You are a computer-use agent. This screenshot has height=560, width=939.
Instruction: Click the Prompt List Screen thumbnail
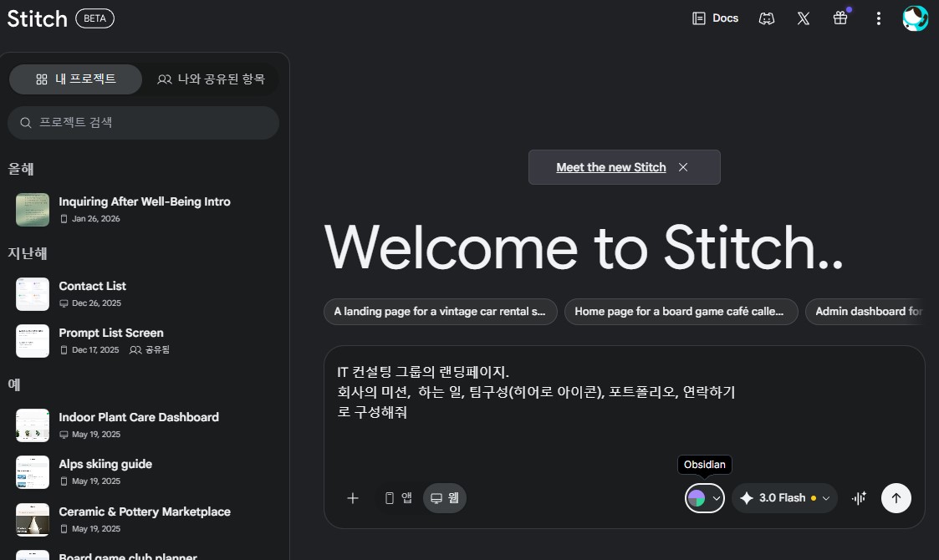point(33,341)
